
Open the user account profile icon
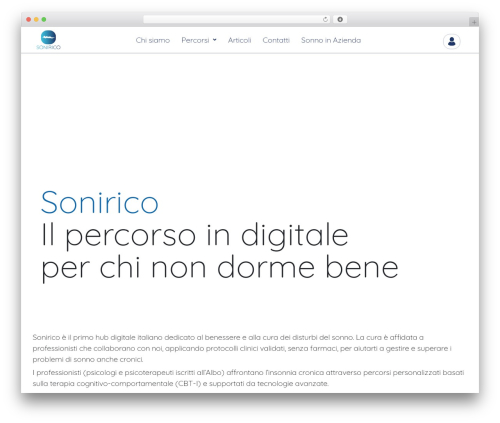click(x=452, y=41)
